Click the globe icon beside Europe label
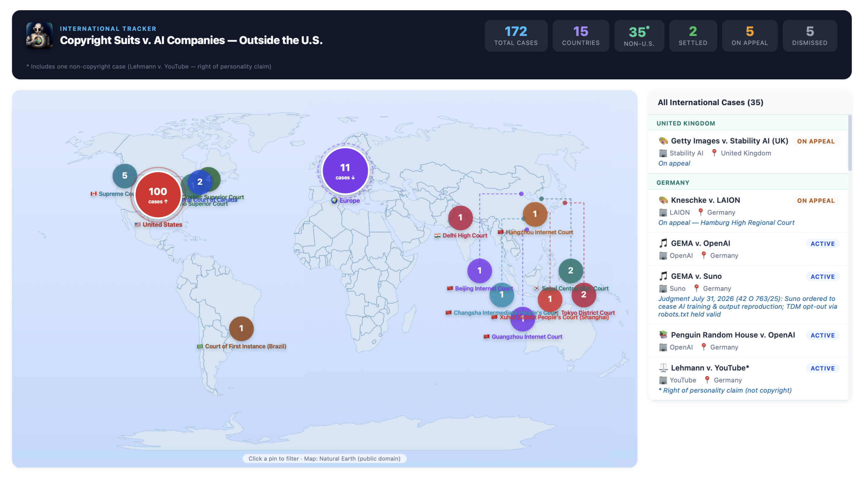This screenshot has width=868, height=478. click(334, 201)
